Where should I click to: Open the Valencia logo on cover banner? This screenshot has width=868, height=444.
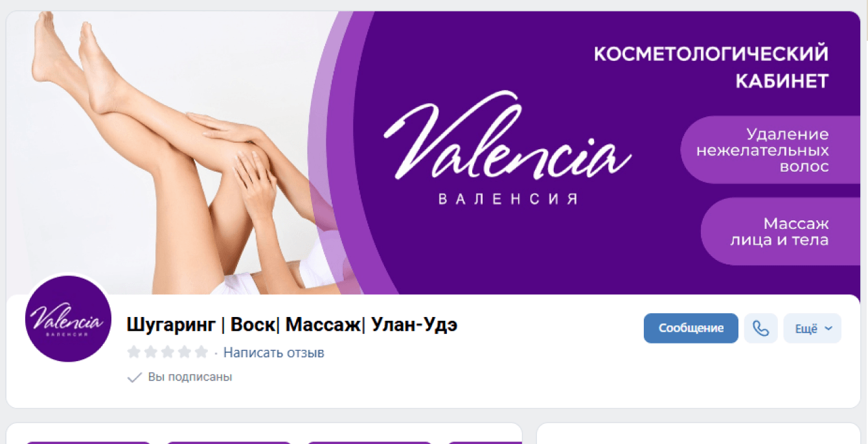507,149
